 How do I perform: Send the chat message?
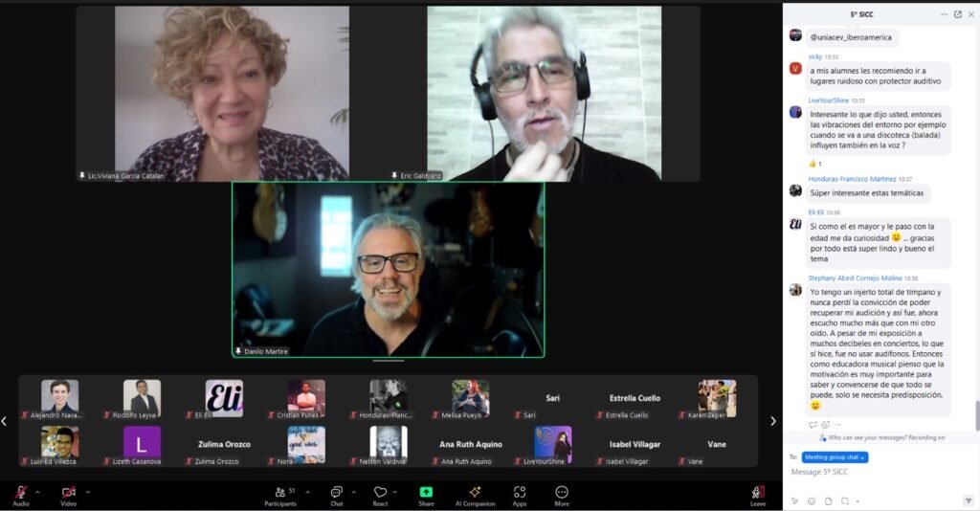[x=969, y=501]
